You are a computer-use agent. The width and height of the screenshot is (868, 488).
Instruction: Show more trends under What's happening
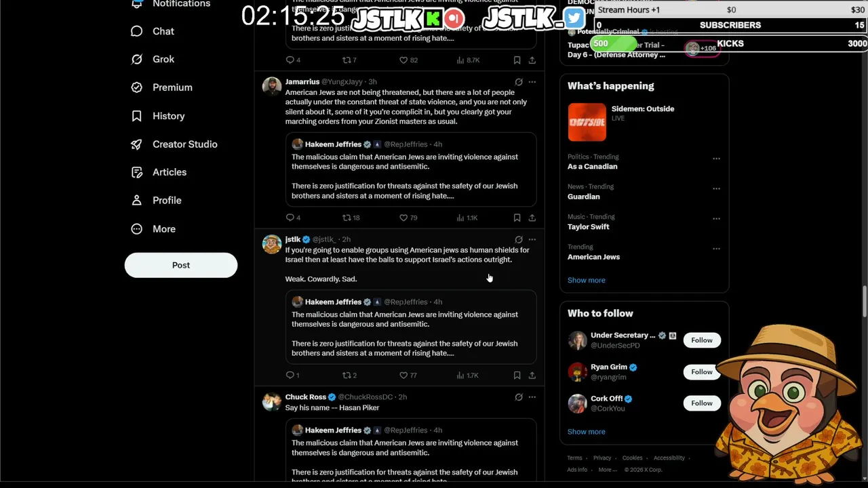coord(586,280)
